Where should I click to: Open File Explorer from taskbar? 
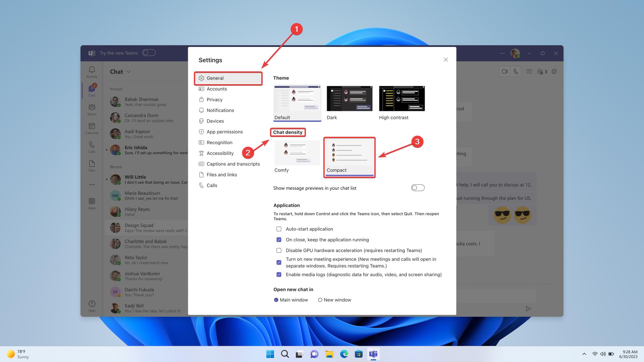tap(329, 354)
